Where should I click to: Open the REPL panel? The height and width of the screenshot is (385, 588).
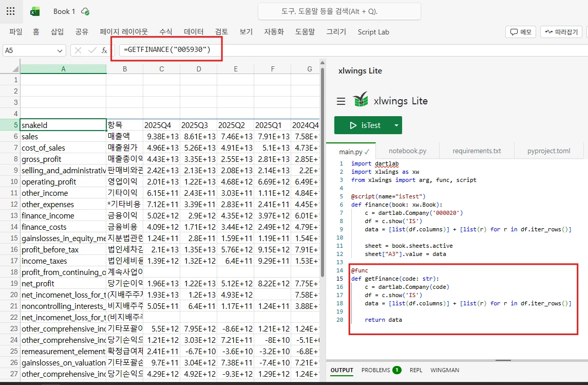point(415,370)
